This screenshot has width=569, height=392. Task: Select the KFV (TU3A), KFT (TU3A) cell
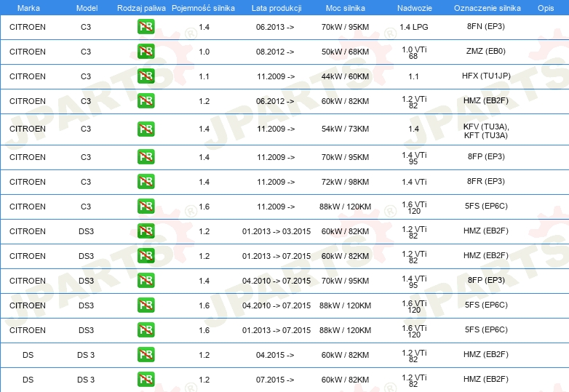coord(486,131)
